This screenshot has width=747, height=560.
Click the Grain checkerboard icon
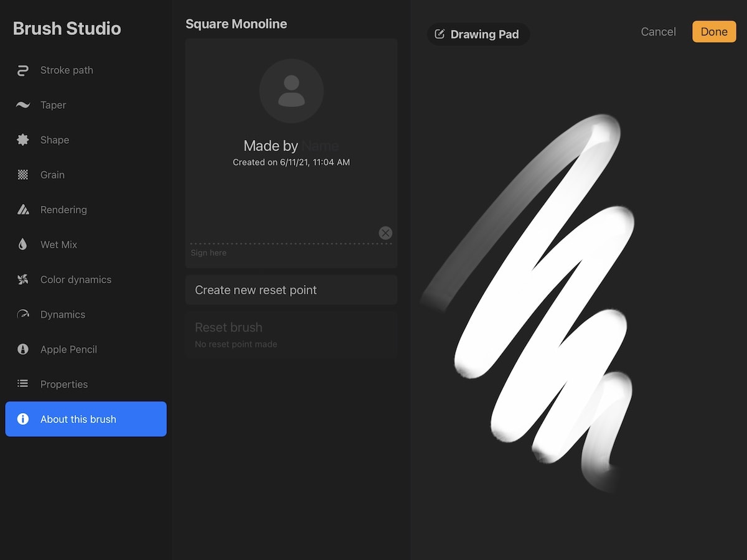click(x=23, y=175)
